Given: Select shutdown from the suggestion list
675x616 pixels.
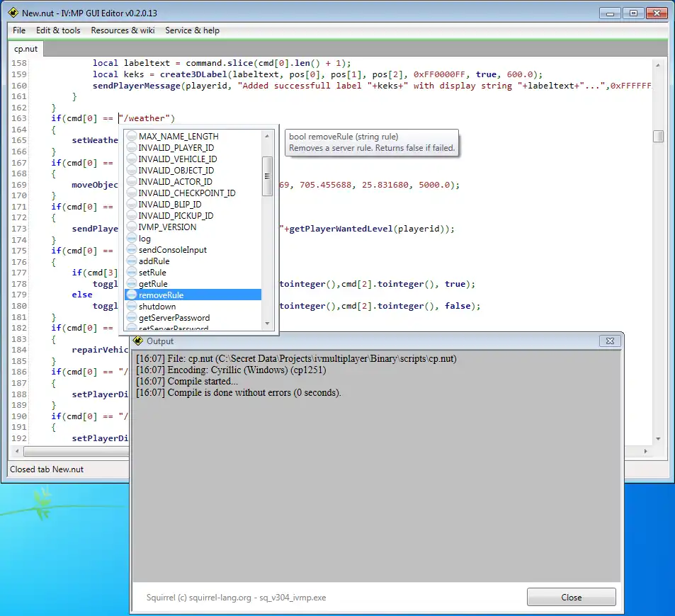Looking at the screenshot, I should (193, 306).
